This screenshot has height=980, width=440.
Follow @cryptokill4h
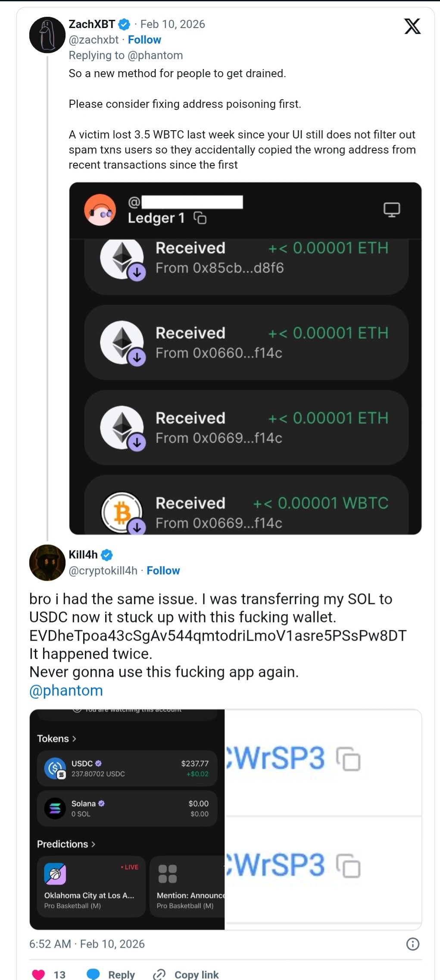pos(163,570)
